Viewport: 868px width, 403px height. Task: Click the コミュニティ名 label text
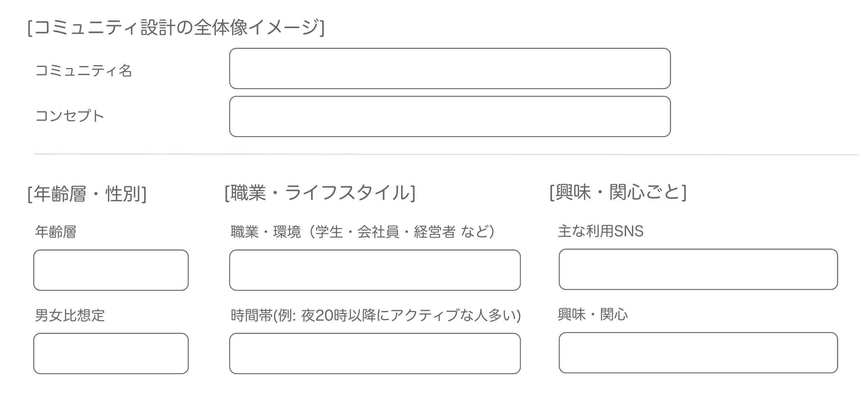pos(84,70)
